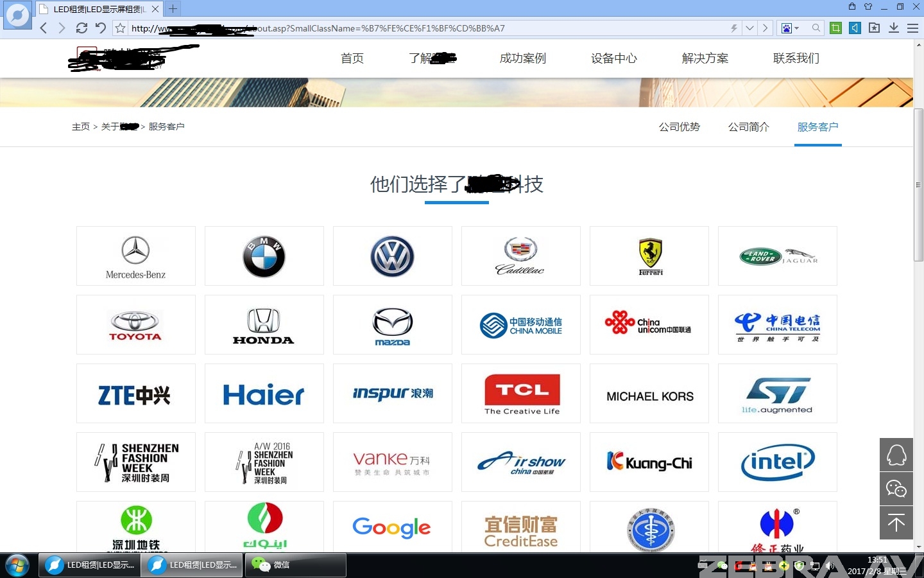Click the 主页 breadcrumb link
This screenshot has height=578, width=924.
(x=81, y=127)
